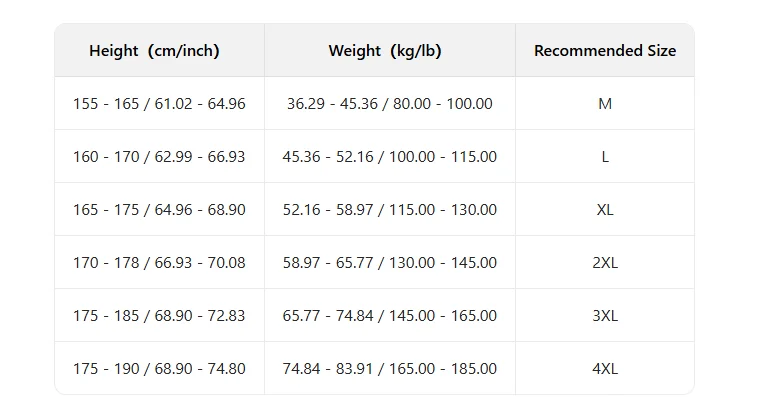This screenshot has width=761, height=405.
Task: Select the 155 - 165 height cell
Action: [x=159, y=104]
